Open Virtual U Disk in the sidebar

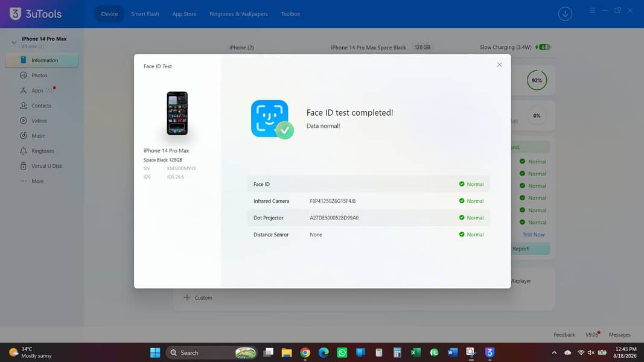click(x=46, y=167)
